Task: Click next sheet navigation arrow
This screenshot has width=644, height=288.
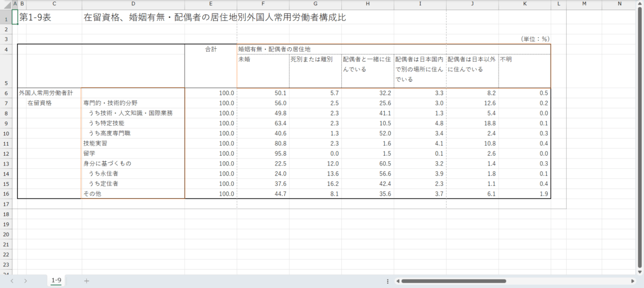Action: (25, 280)
